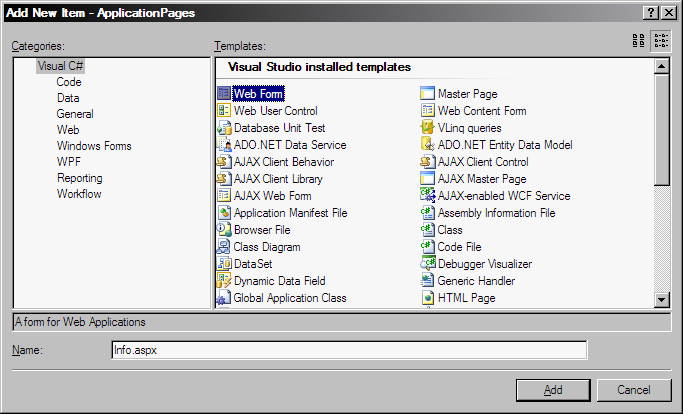
Task: Click the Class template icon
Action: coord(427,229)
